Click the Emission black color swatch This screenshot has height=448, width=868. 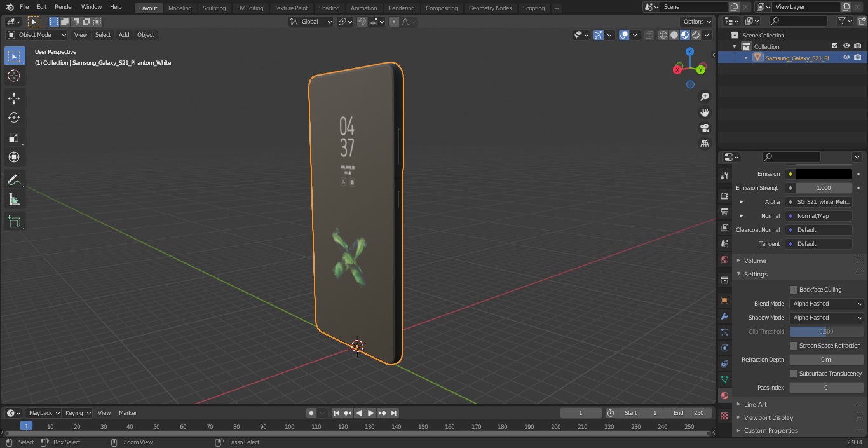824,174
